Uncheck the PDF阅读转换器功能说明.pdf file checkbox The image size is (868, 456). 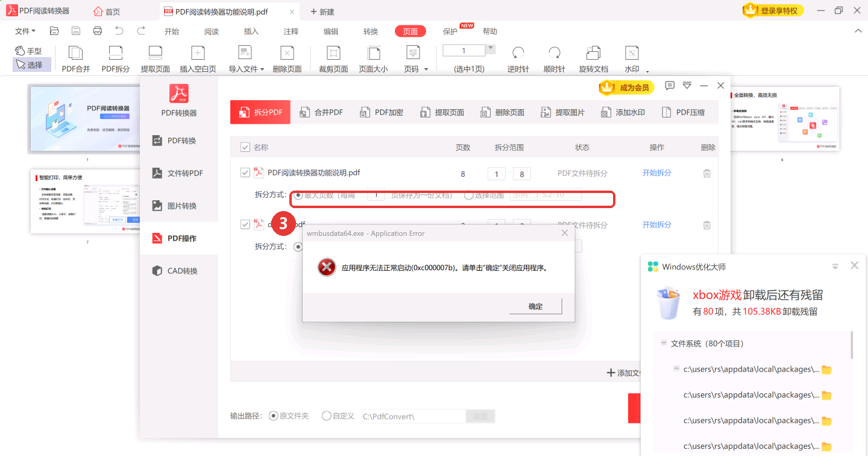tap(245, 173)
